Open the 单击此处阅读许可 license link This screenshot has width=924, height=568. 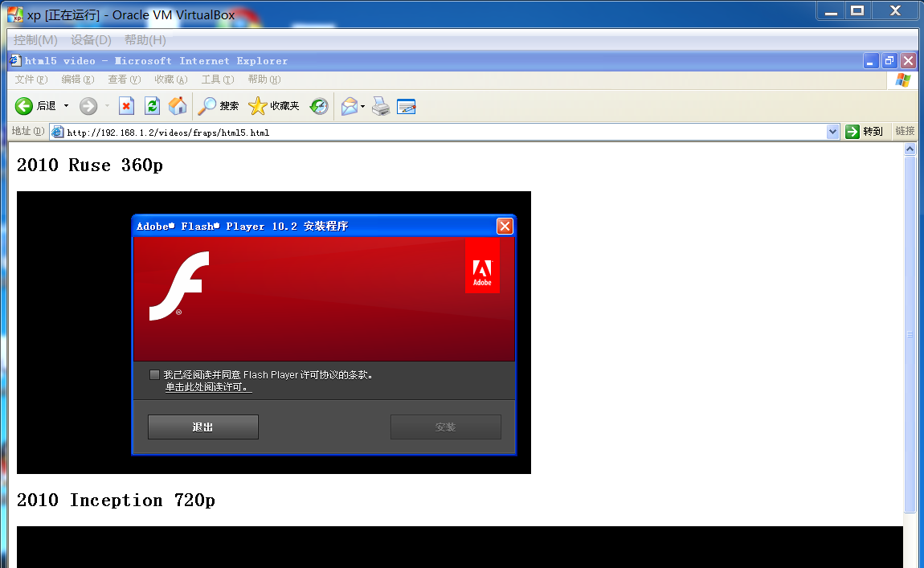coord(208,387)
